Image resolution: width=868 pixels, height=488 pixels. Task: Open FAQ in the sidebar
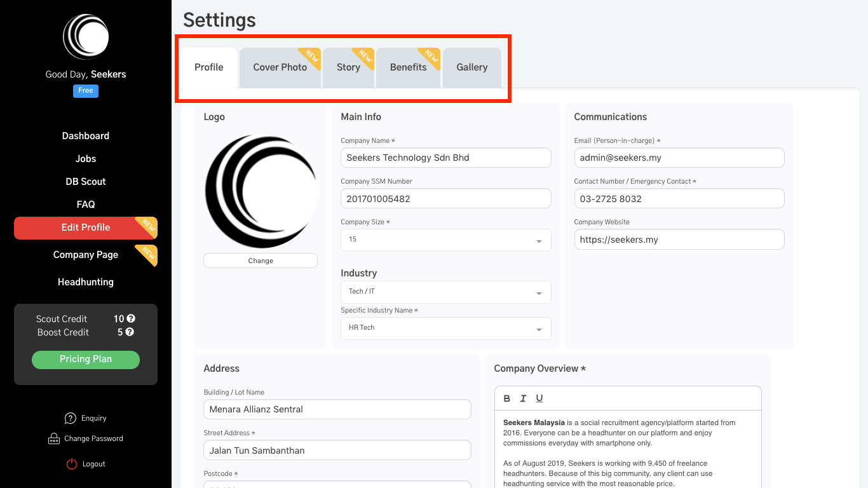point(86,205)
